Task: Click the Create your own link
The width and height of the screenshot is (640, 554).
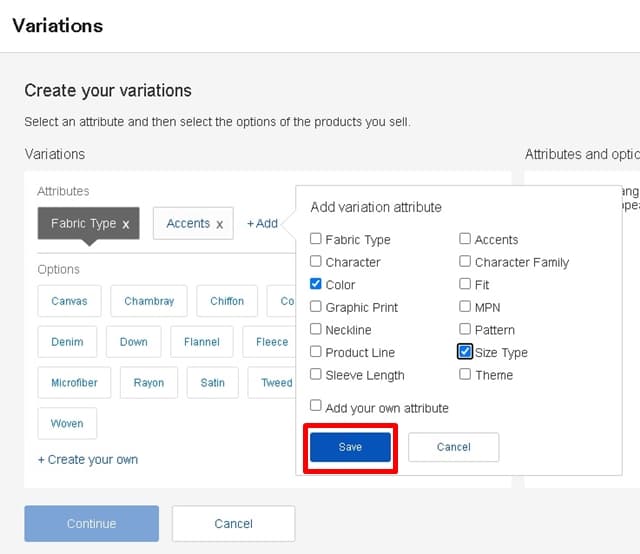Action: pos(88,460)
